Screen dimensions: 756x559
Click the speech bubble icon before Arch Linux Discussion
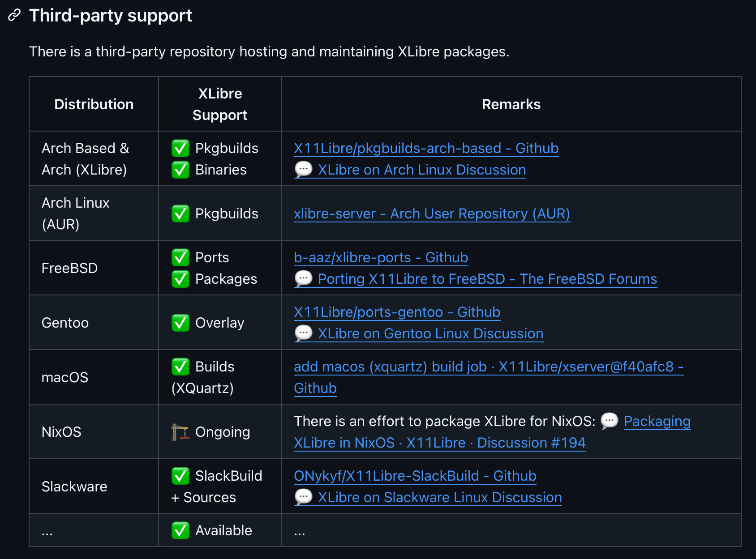click(303, 170)
